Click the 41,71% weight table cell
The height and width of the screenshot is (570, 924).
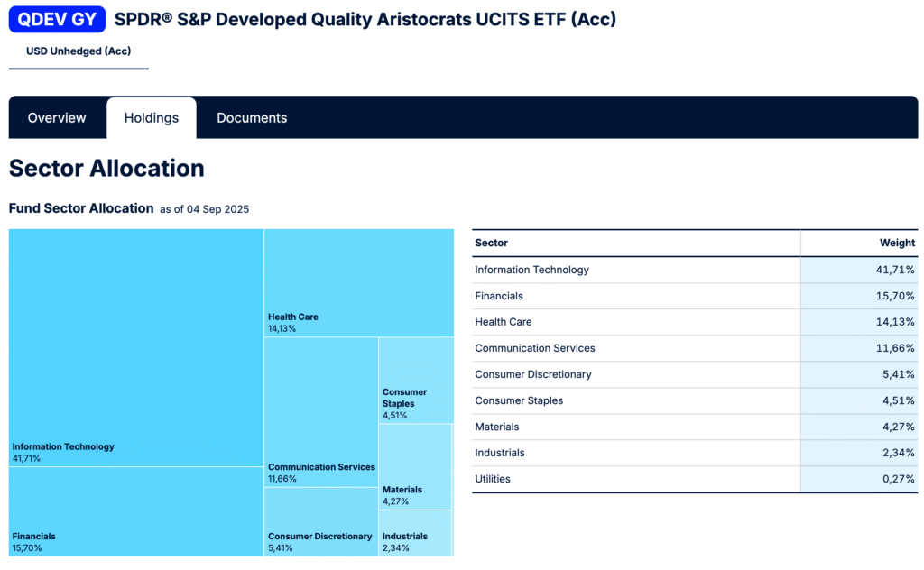[859, 270]
